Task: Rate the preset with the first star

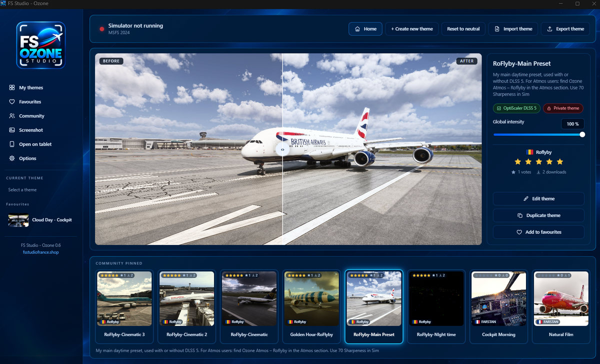Action: click(x=517, y=161)
